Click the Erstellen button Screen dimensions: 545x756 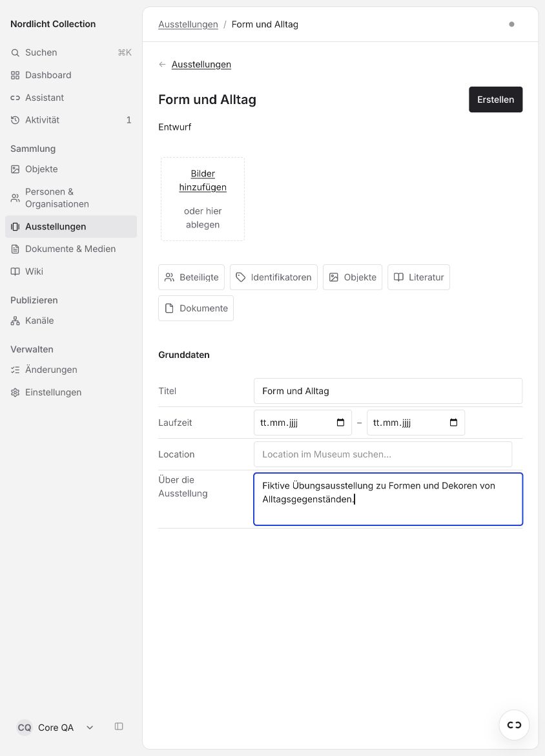click(x=495, y=100)
